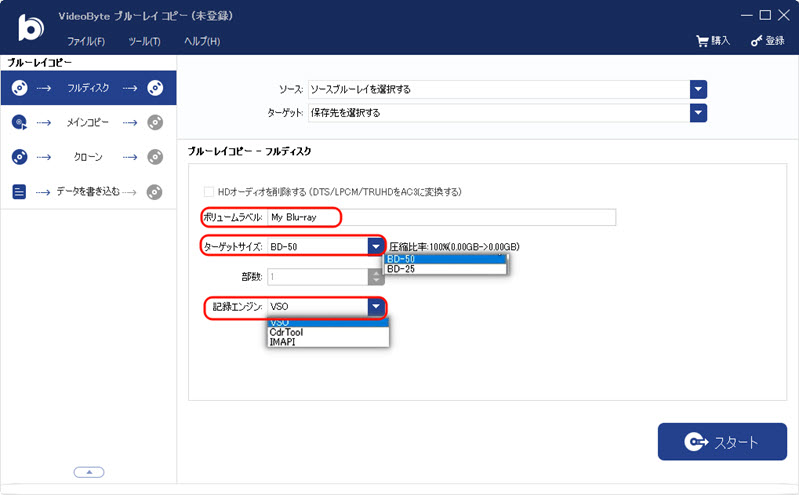This screenshot has height=495, width=799.
Task: Click source disc icon in フルディスク row
Action: click(x=19, y=88)
